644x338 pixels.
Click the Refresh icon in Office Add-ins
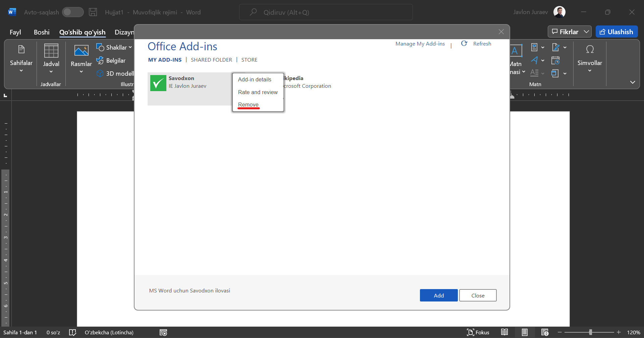464,44
